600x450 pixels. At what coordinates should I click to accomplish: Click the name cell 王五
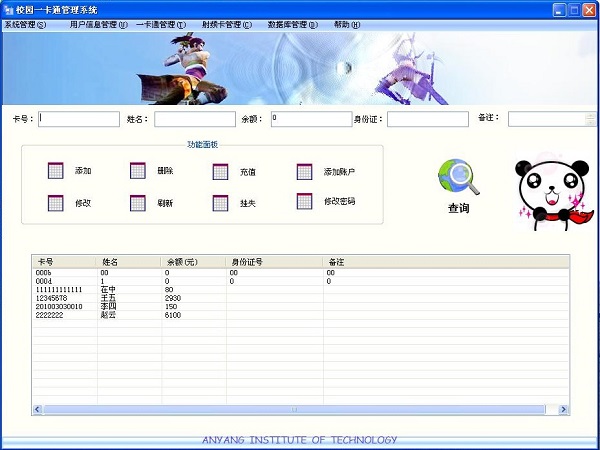(x=107, y=298)
